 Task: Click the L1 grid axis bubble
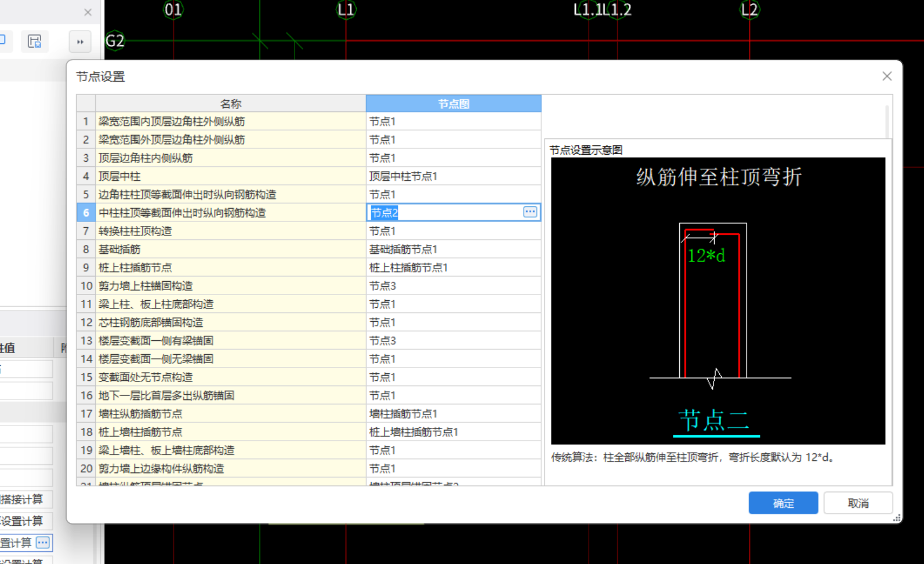coord(346,9)
